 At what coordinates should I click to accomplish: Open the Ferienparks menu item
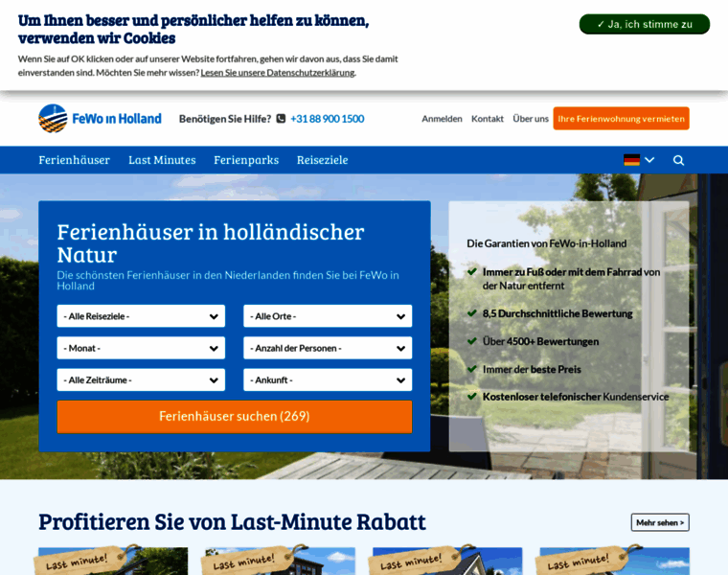(x=246, y=160)
